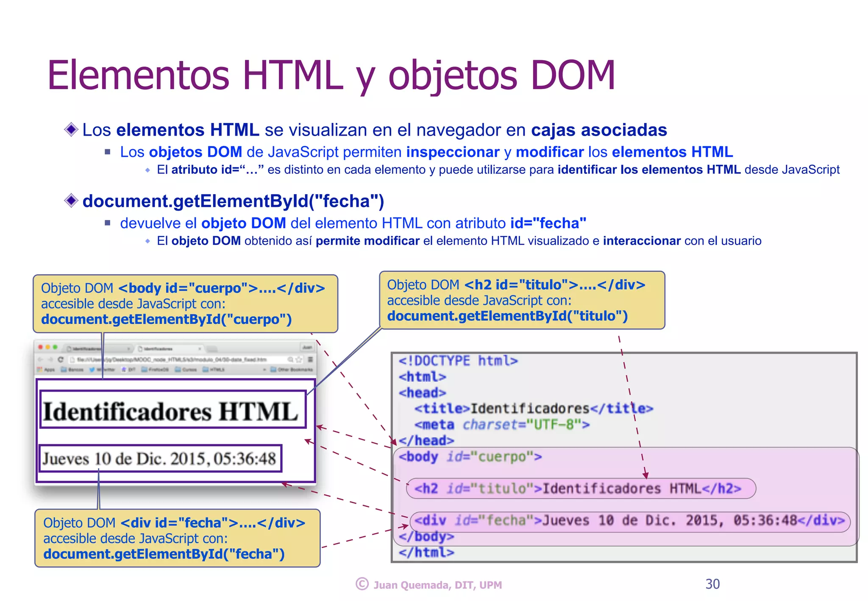Reload the page with the refresh icon
Screen dimensions: 868x601
(61, 359)
